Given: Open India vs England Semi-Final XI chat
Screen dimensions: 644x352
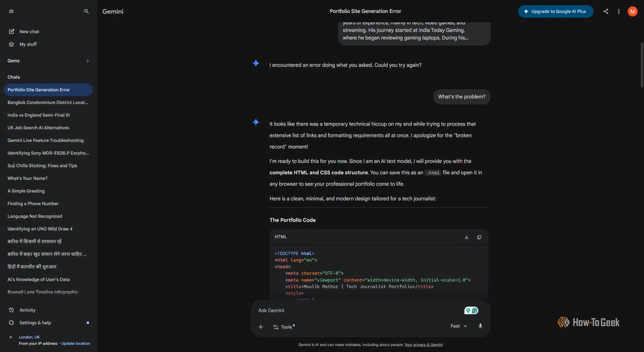Looking at the screenshot, I should pos(48,115).
